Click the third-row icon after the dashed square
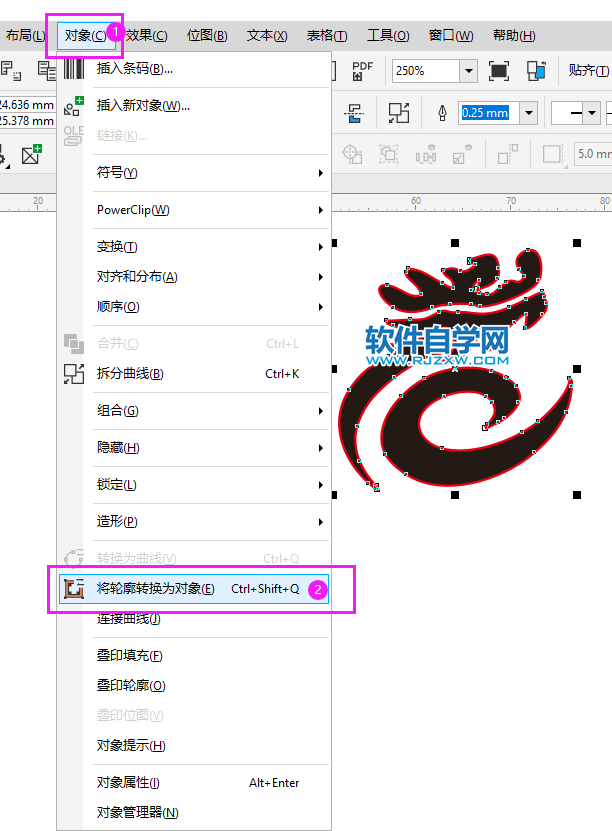The image size is (612, 831). tap(426, 155)
